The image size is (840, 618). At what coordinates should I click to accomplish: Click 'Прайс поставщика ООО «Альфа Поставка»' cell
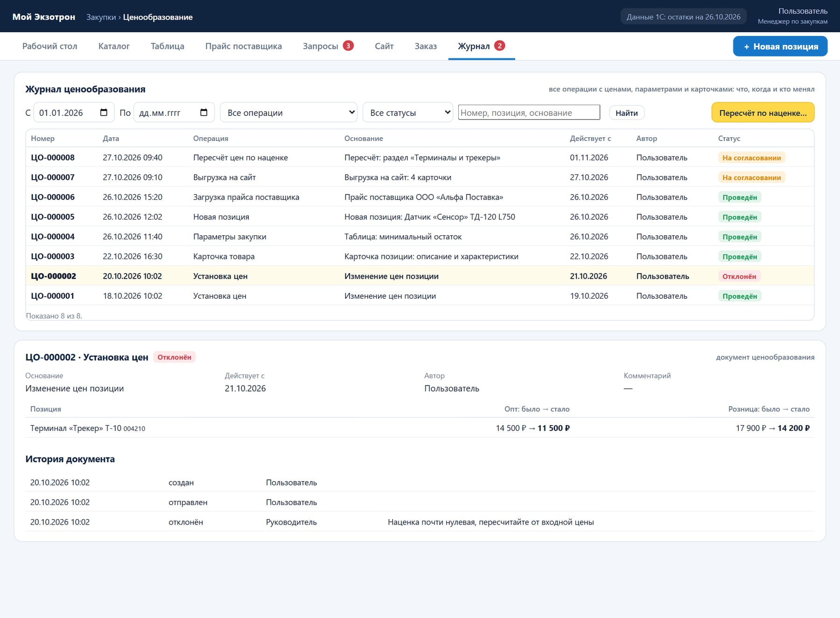[424, 197]
